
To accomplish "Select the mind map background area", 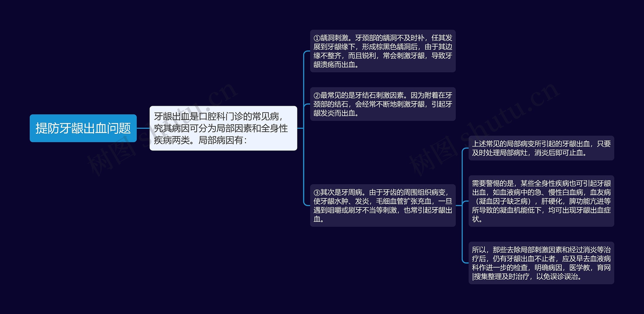I will point(82,267).
